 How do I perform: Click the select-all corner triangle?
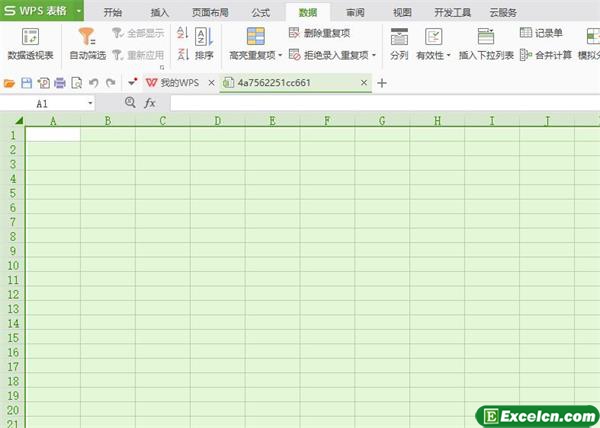pyautogui.click(x=19, y=121)
